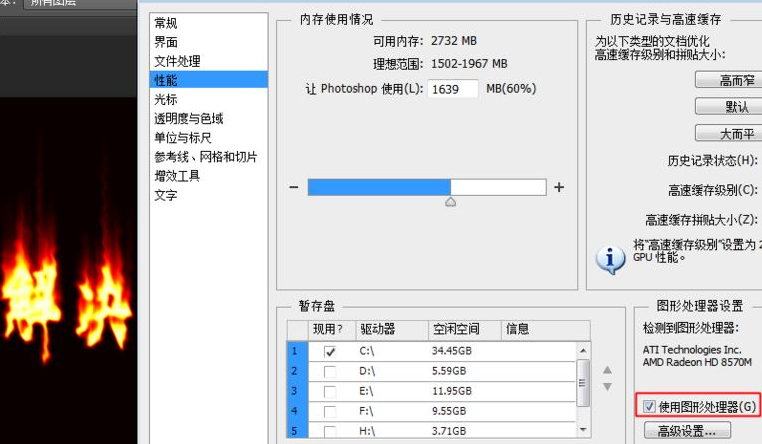Switch to the 文件处理 category
Viewport: 762px width, 444px height.
pos(177,61)
